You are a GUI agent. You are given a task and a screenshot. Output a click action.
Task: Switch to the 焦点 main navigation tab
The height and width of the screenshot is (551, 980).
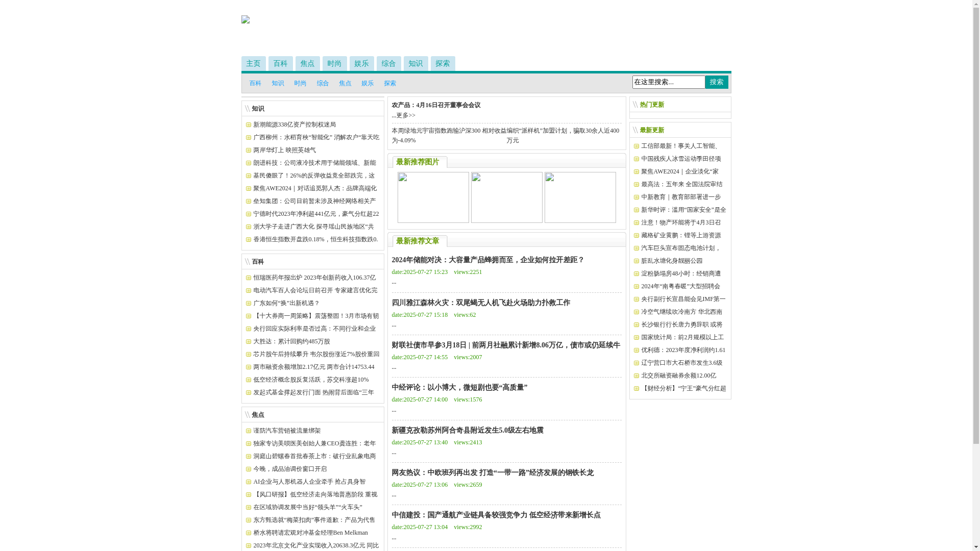(307, 63)
